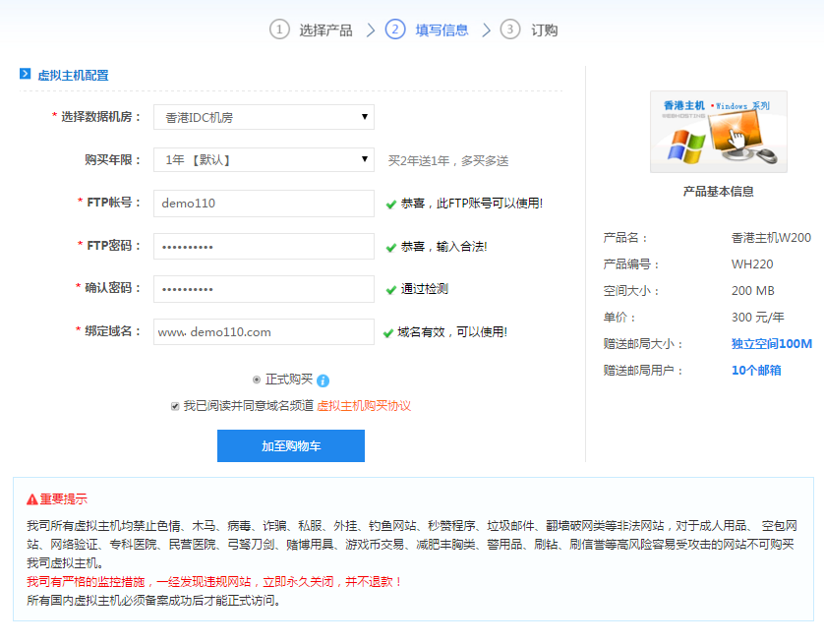Viewport: 824px width, 644px height.
Task: Toggle the purchase agreement consent checkbox
Action: pyautogui.click(x=174, y=404)
